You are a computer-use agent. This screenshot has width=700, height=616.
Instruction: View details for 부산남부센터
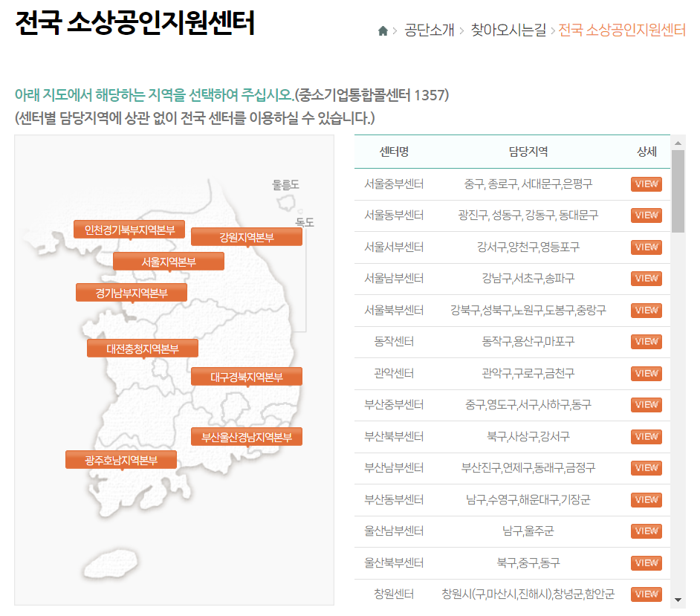pos(646,468)
